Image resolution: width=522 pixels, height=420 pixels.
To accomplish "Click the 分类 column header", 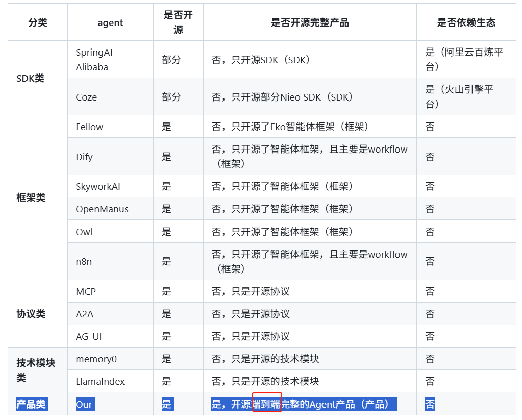I will click(38, 22).
